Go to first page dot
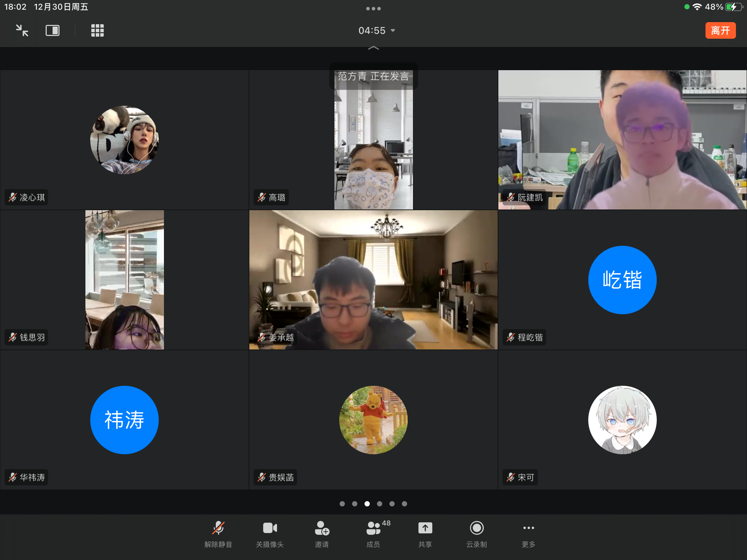The height and width of the screenshot is (560, 747). 342,504
